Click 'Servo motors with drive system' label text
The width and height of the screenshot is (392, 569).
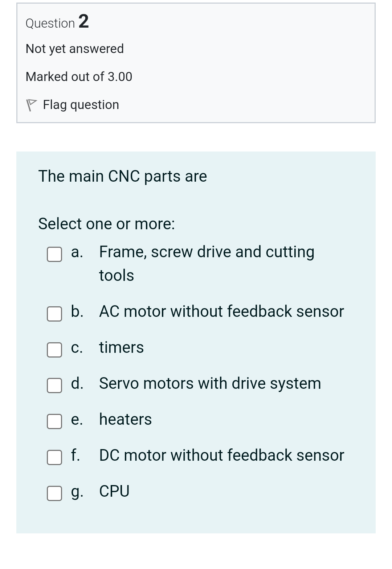click(x=210, y=383)
